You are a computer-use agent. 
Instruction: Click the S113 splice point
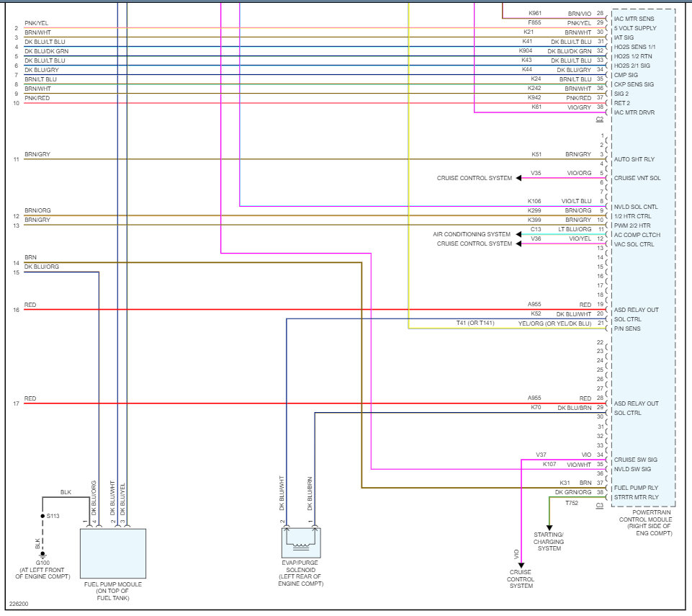click(42, 516)
